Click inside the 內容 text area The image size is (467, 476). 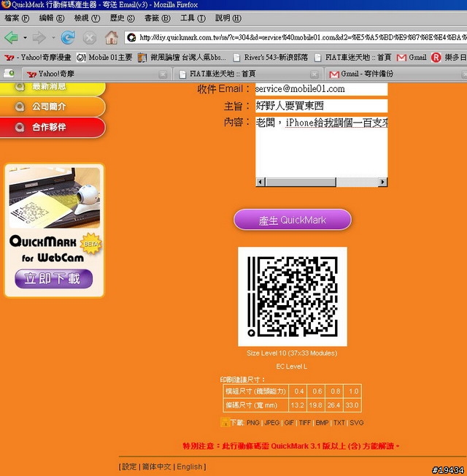click(321, 147)
